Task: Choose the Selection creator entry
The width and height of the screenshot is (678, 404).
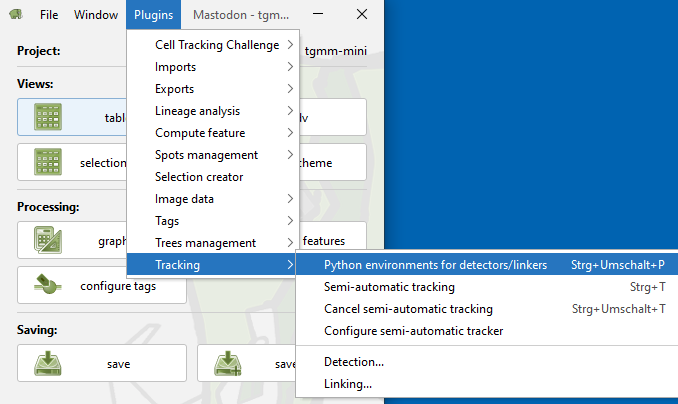Action: tap(213, 177)
